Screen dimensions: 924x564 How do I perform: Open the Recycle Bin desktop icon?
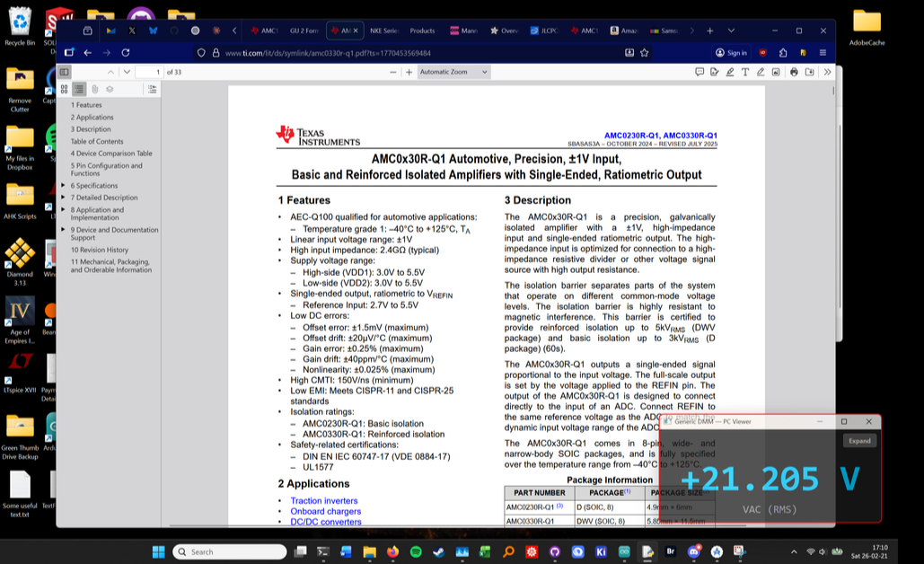(x=20, y=27)
